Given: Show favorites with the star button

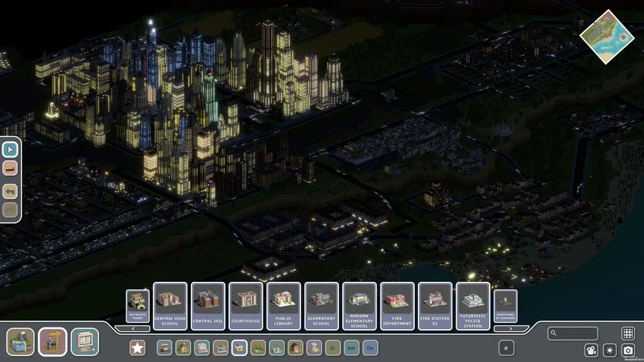Looking at the screenshot, I should [x=138, y=348].
